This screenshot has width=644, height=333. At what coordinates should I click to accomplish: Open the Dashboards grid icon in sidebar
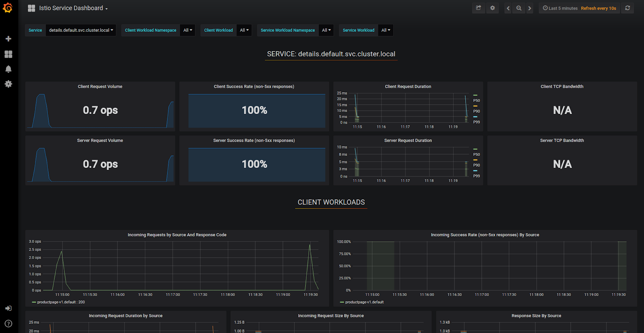pyautogui.click(x=8, y=54)
